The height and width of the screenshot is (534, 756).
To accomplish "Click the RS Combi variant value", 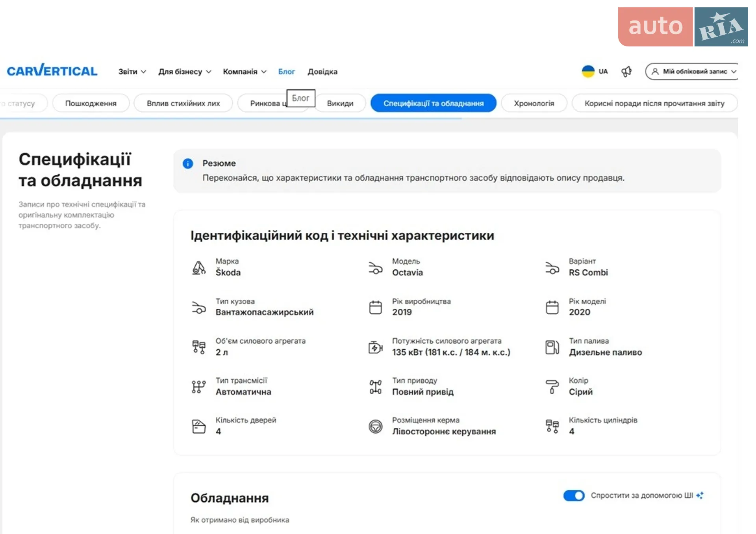I will pyautogui.click(x=588, y=273).
